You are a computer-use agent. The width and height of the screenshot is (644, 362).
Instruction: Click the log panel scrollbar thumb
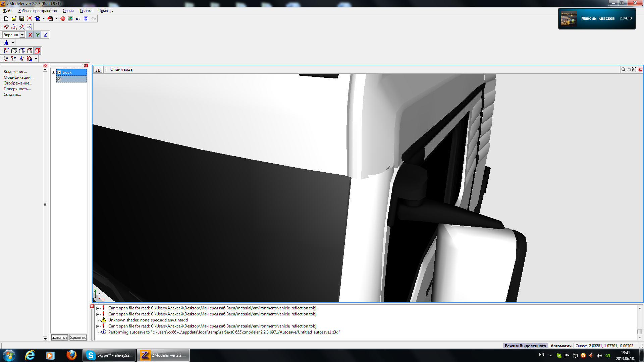(640, 331)
